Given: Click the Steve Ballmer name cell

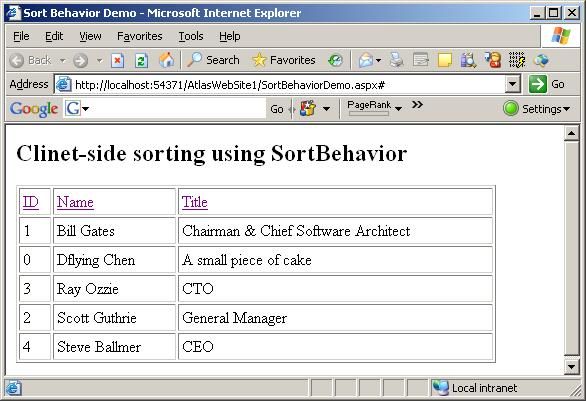Looking at the screenshot, I should (114, 347).
